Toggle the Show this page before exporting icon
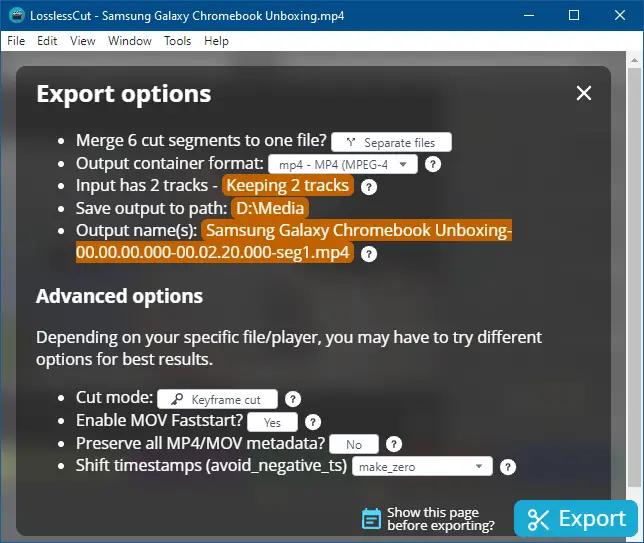This screenshot has width=644, height=543. (371, 519)
